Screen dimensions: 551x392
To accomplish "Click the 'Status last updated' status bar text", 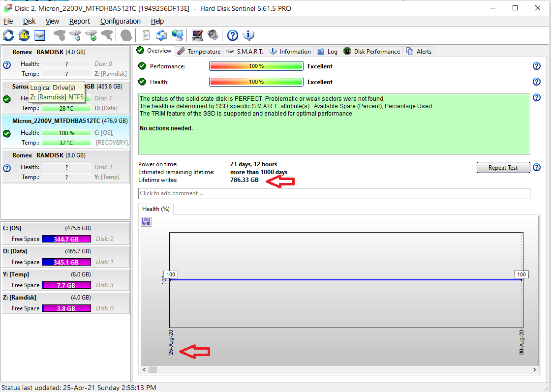I will tap(79, 388).
